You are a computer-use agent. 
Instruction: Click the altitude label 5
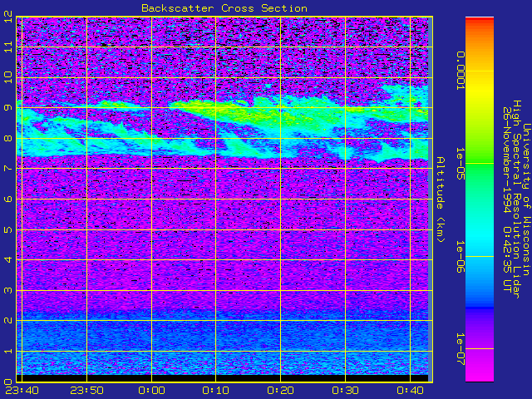(x=9, y=229)
